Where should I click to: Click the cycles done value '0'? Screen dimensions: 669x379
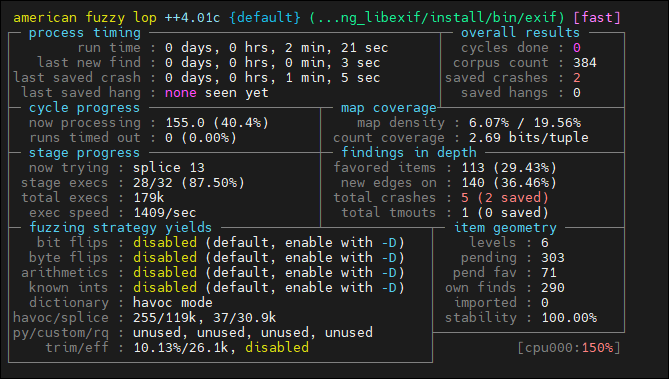point(576,48)
